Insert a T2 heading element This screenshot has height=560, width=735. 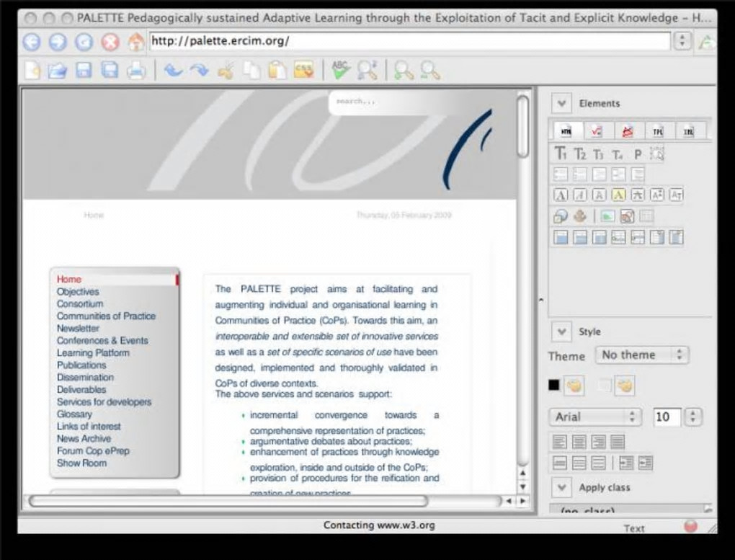coord(580,154)
